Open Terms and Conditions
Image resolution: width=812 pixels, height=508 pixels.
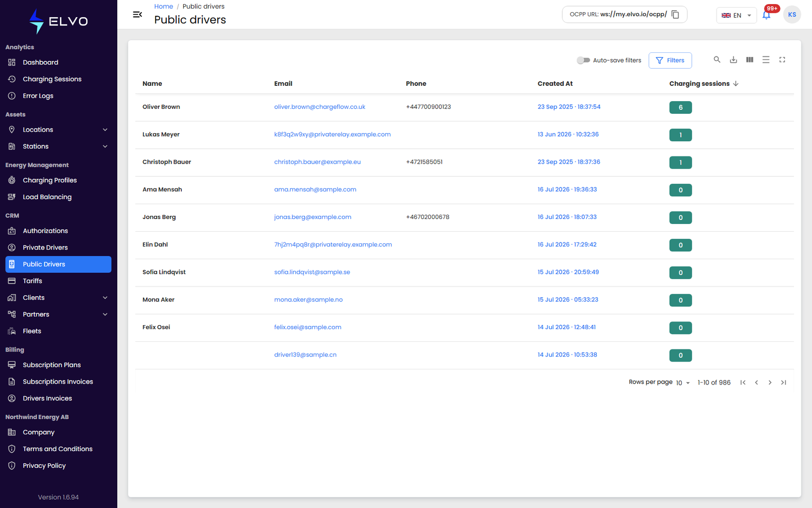(x=58, y=449)
